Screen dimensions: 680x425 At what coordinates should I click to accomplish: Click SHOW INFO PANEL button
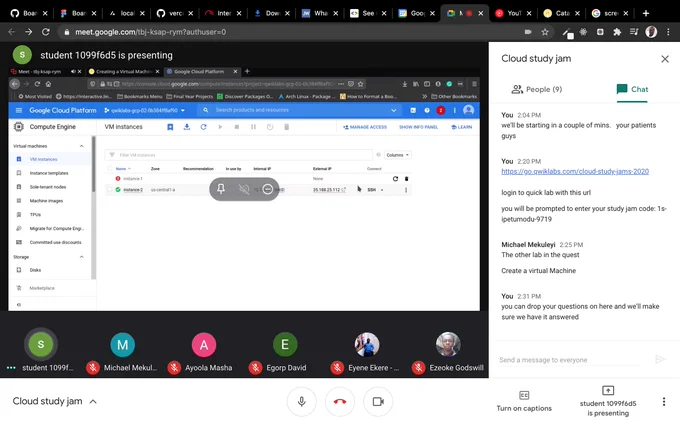(x=418, y=127)
